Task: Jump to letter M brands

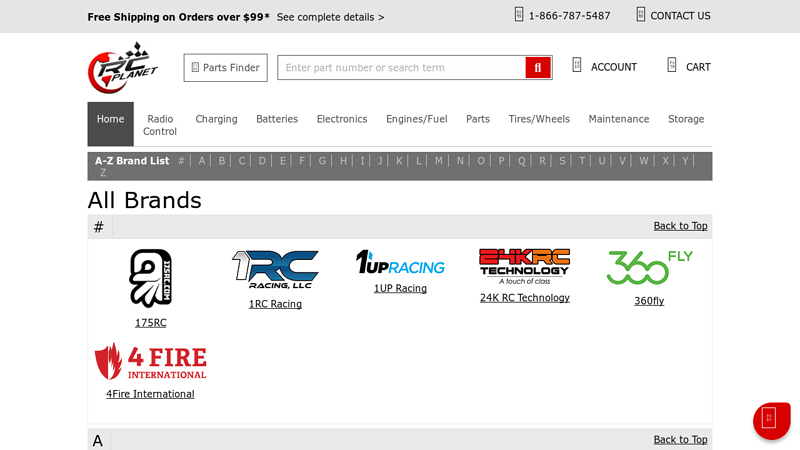Action: 439,161
